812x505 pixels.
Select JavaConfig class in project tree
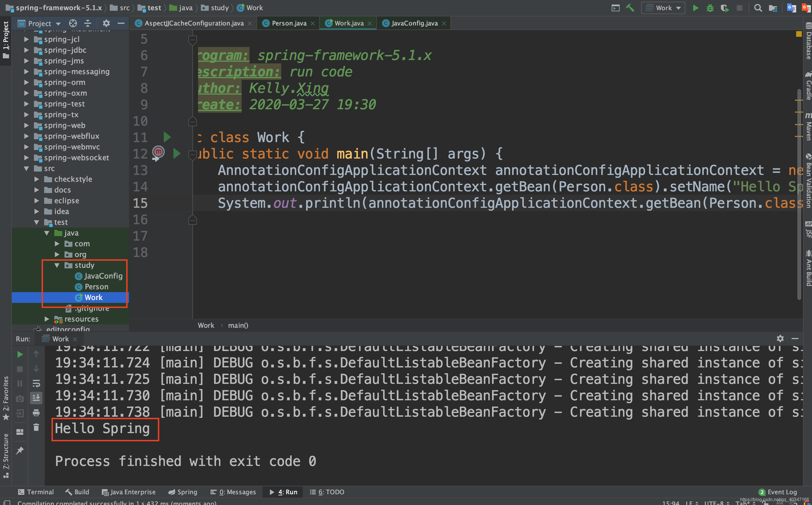99,276
